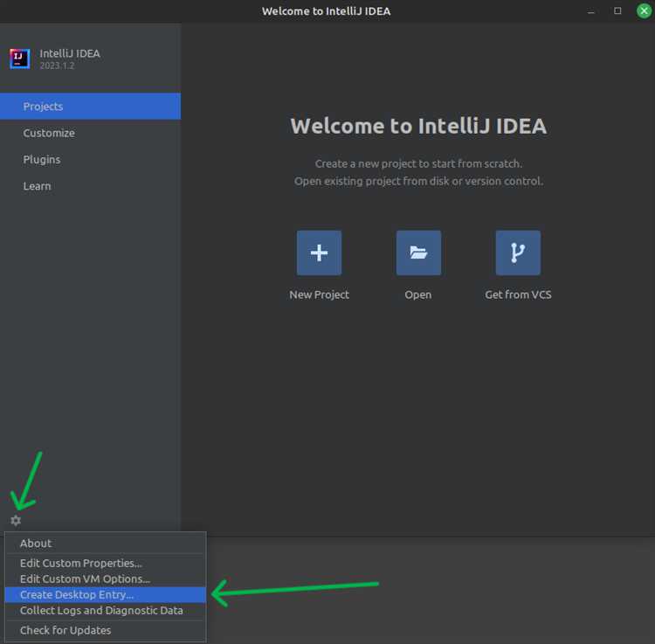Close the Welcome window with the green X

pos(644,10)
